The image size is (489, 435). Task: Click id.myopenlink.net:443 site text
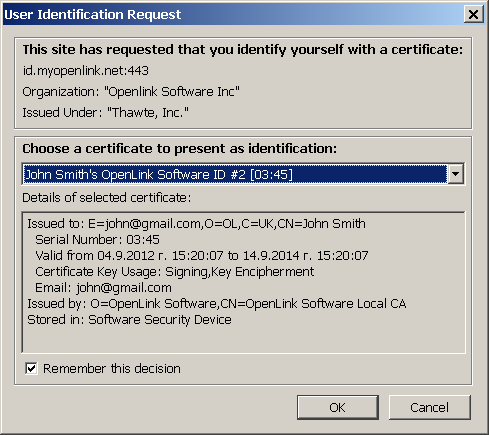(x=85, y=71)
